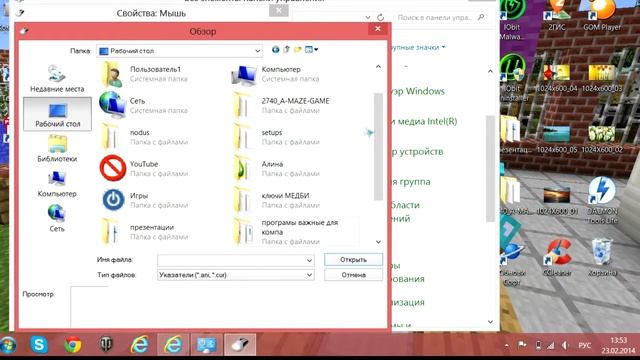Viewport: 640px width, 360px height.
Task: Click the Открыть button
Action: (353, 260)
